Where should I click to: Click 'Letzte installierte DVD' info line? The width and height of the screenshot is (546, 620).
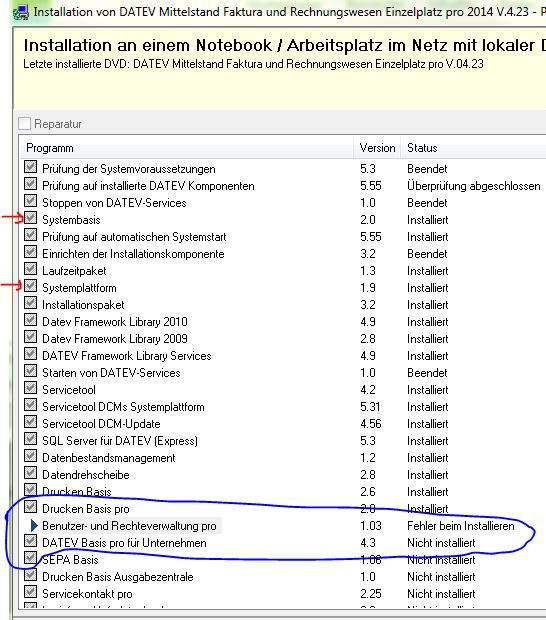[253, 64]
